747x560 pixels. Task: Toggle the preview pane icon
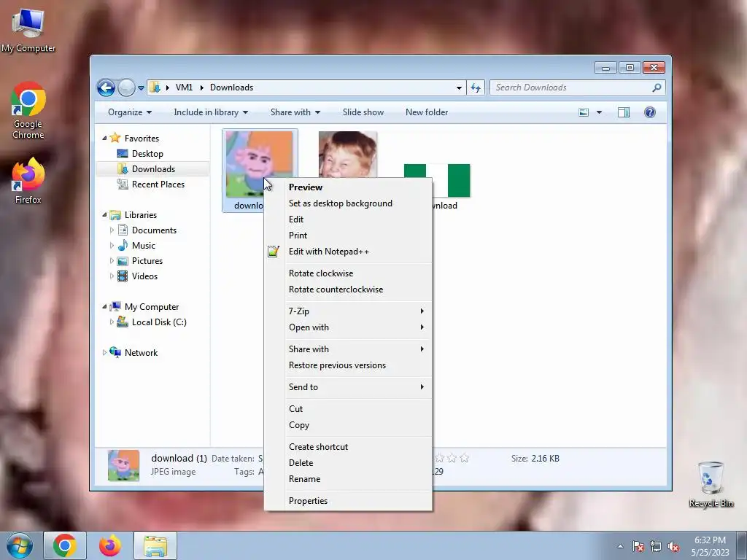click(x=624, y=112)
